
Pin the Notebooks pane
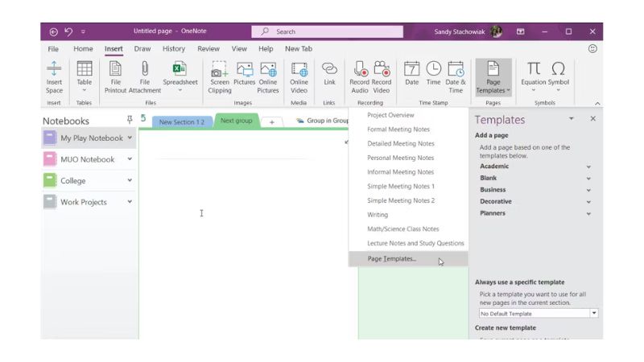click(x=130, y=119)
